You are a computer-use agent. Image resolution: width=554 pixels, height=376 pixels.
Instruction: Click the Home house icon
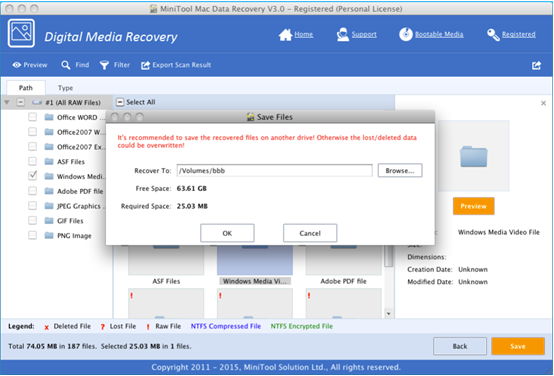coord(285,35)
